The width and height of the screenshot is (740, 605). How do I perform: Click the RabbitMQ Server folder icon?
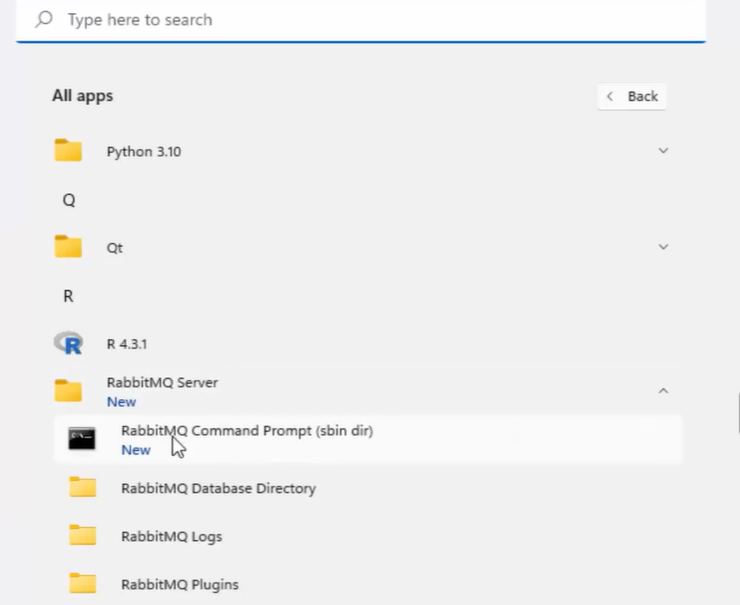(68, 391)
